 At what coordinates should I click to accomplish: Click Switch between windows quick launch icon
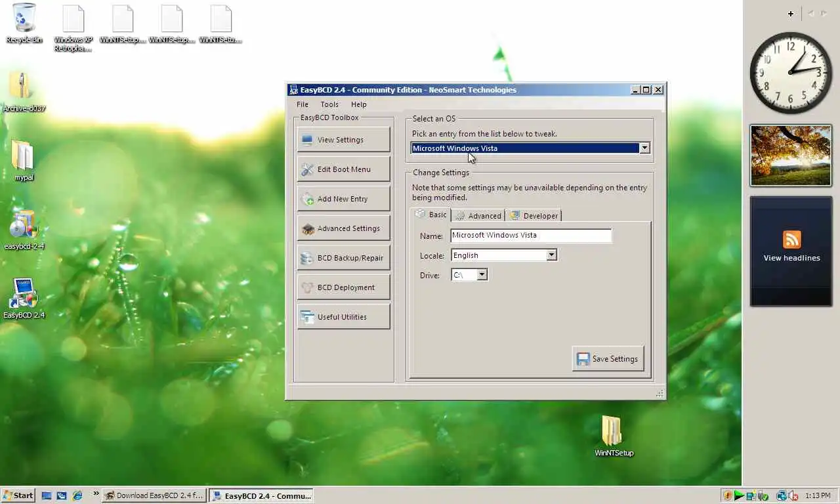pos(62,495)
